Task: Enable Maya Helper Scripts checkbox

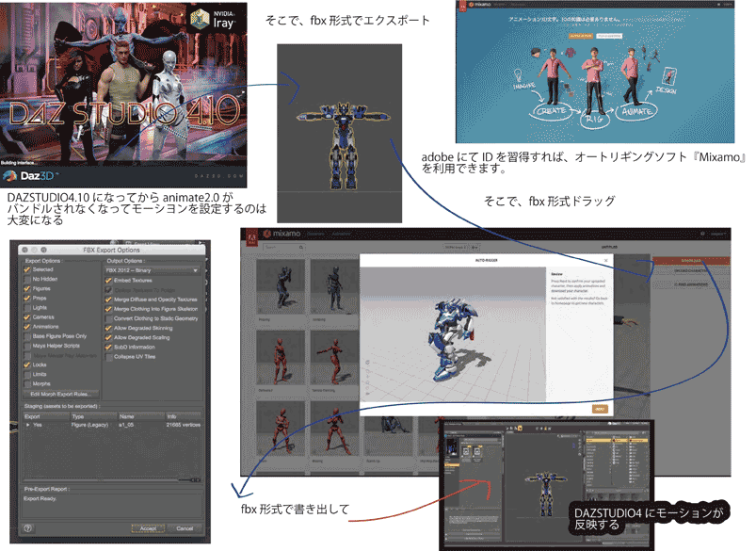Action: coord(27,346)
